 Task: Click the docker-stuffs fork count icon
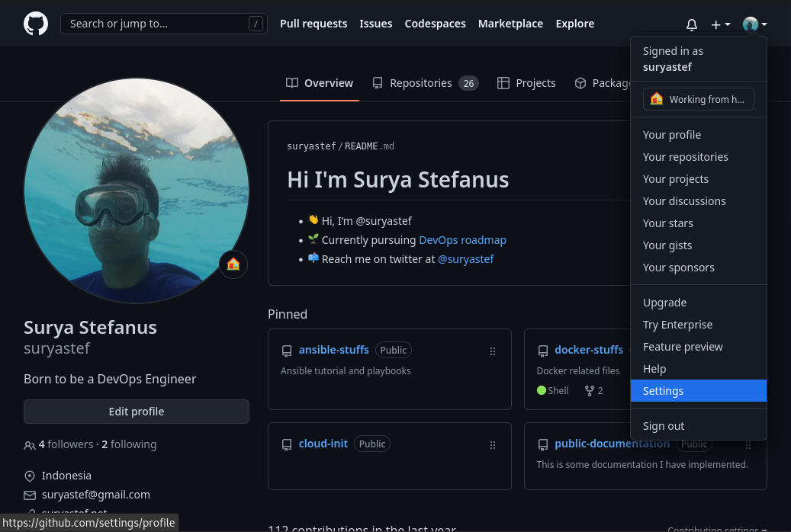pos(589,391)
